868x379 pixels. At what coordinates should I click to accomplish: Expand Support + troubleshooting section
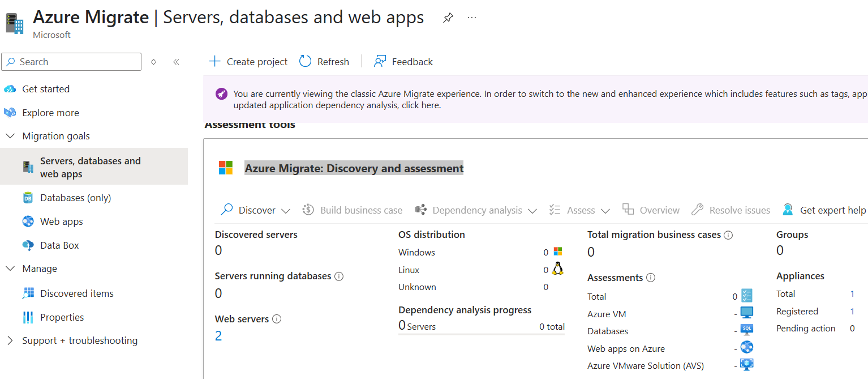pos(79,340)
